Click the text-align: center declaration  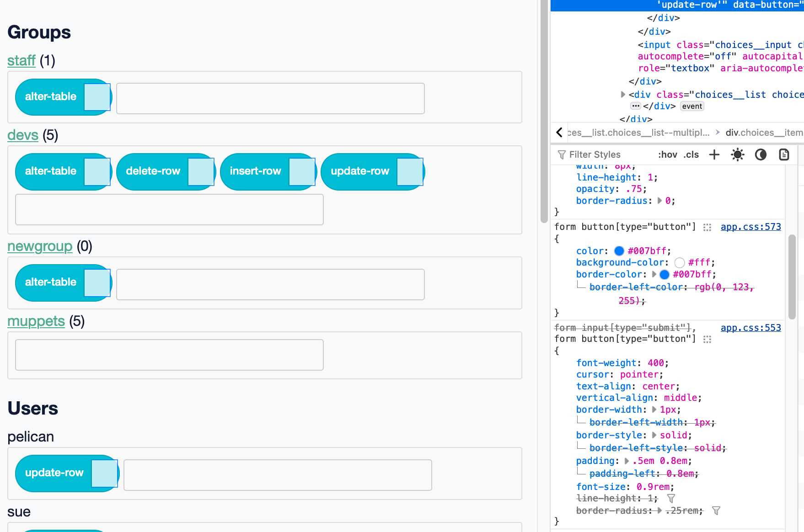pyautogui.click(x=628, y=386)
